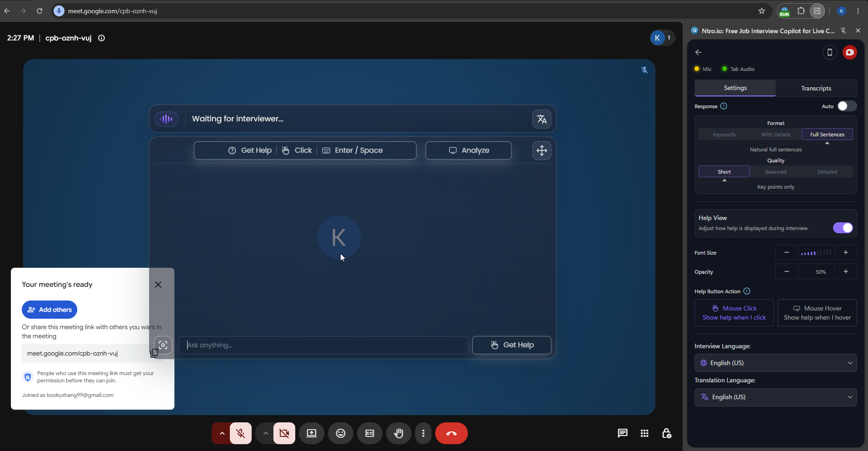
Task: Open the translate icon in overlay header
Action: (x=541, y=119)
